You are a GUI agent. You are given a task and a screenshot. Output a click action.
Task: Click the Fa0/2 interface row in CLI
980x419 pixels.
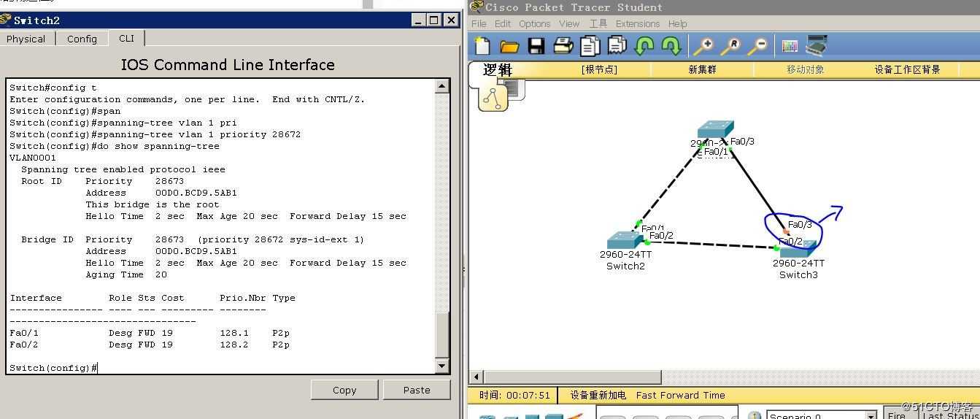tap(150, 345)
